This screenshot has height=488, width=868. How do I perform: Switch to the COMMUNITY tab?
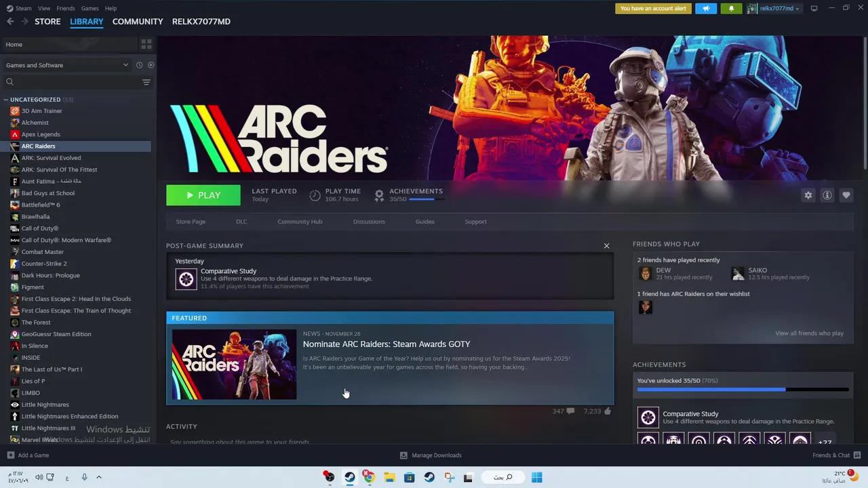pos(138,22)
